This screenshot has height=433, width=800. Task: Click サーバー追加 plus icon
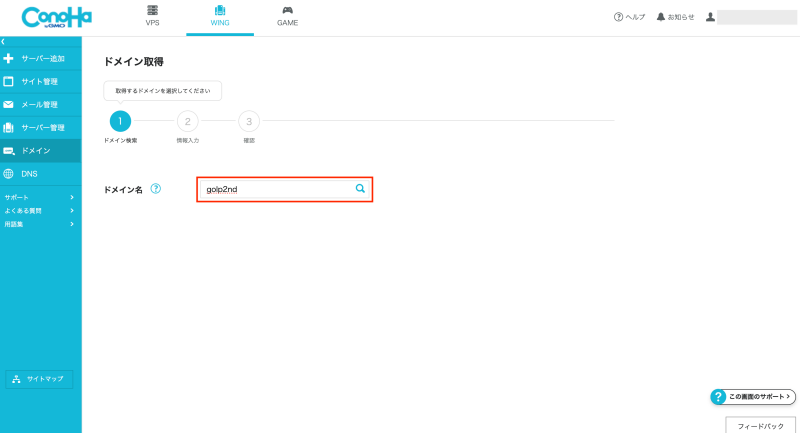click(x=9, y=59)
